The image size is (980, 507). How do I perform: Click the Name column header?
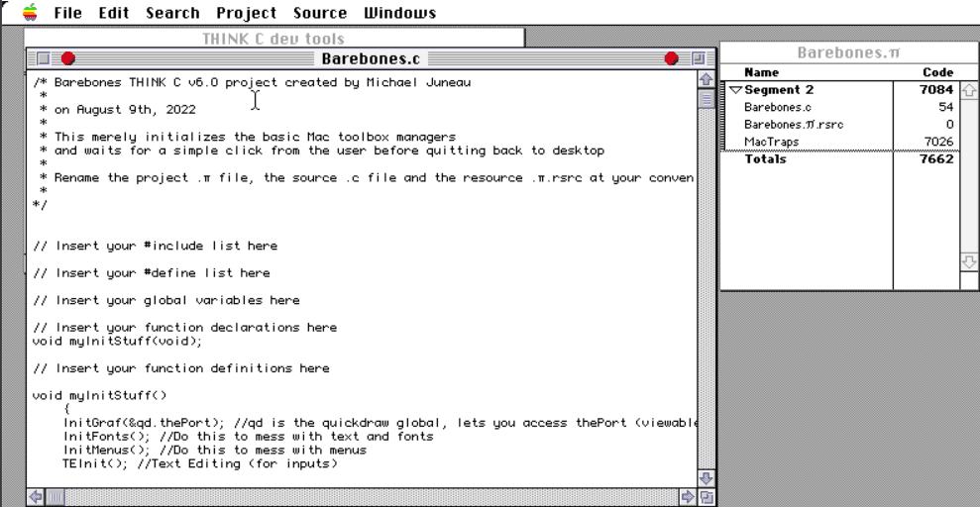[x=761, y=72]
